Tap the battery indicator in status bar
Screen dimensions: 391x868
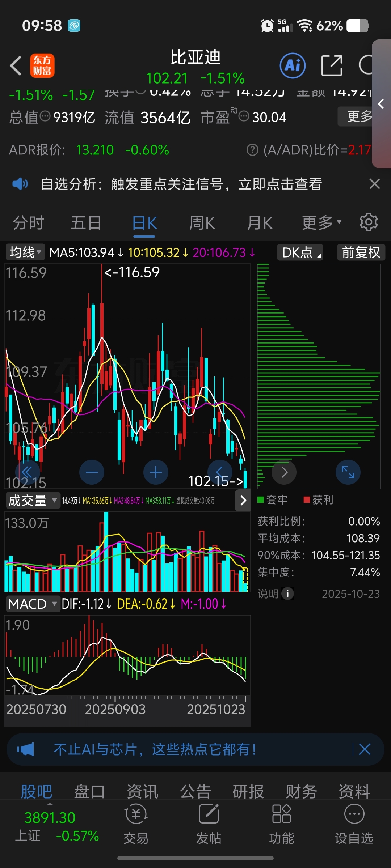[358, 26]
